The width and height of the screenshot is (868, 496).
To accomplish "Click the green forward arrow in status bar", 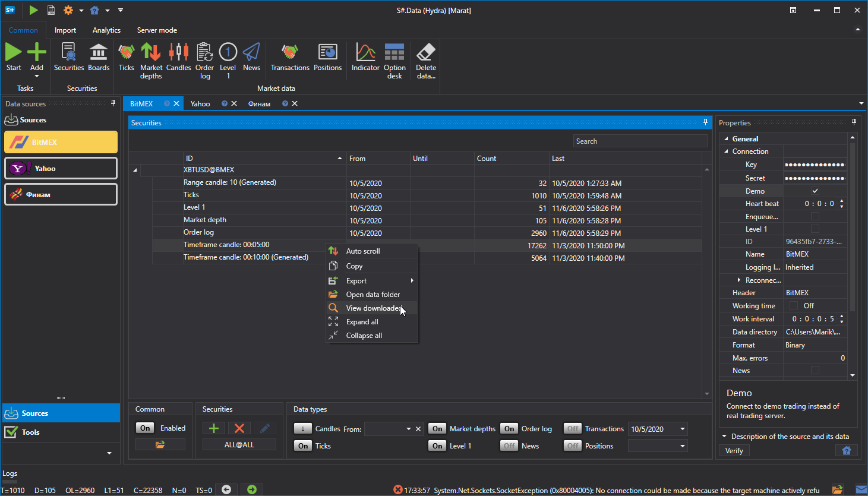I will click(252, 489).
